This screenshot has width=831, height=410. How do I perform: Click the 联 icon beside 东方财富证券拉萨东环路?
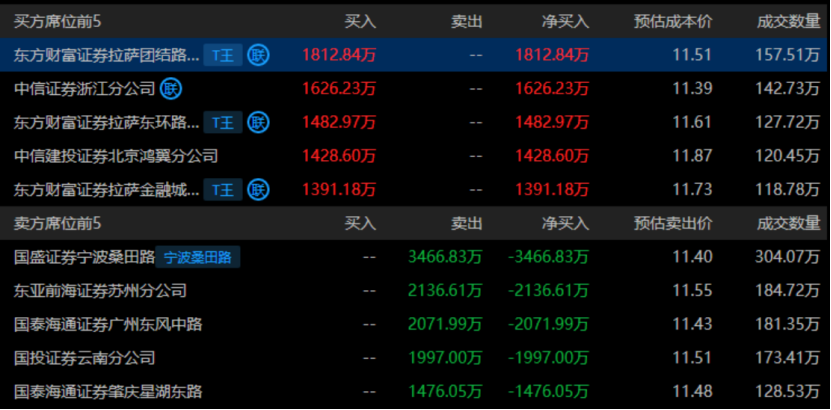(x=258, y=122)
